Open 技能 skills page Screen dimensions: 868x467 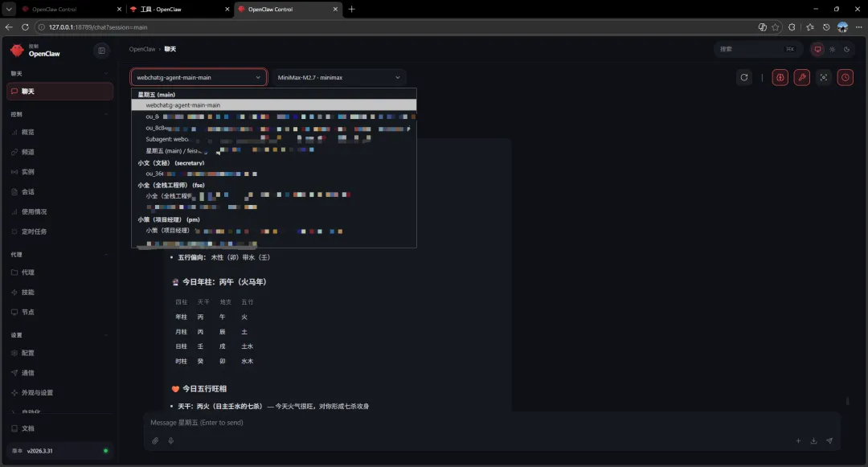[59, 292]
